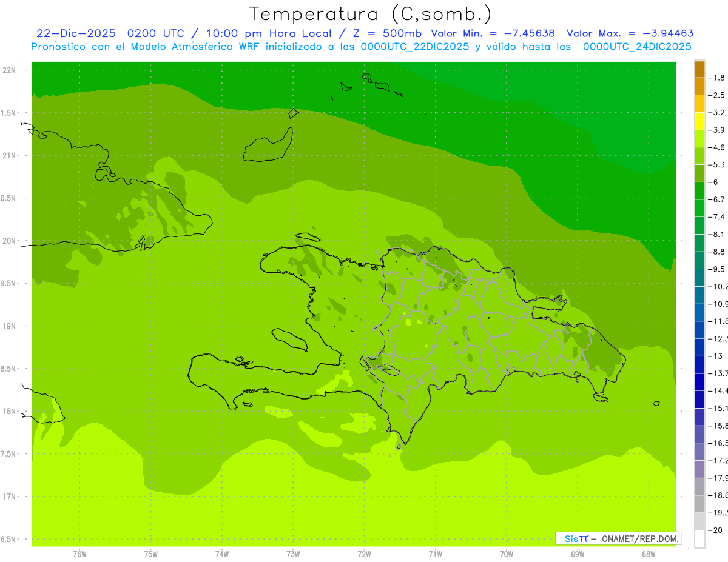The image size is (728, 562).
Task: Click the "Valor Max. = -3.94463" text
Action: (630, 33)
